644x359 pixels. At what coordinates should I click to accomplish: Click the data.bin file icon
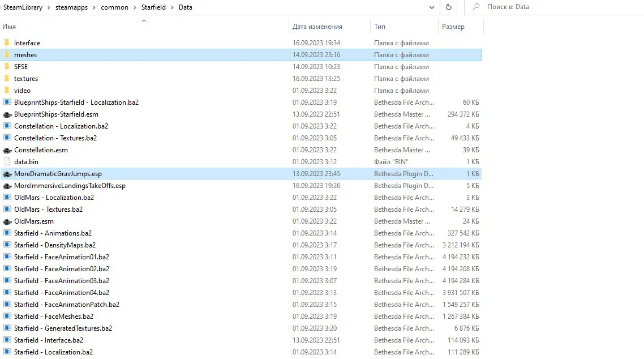click(7, 162)
